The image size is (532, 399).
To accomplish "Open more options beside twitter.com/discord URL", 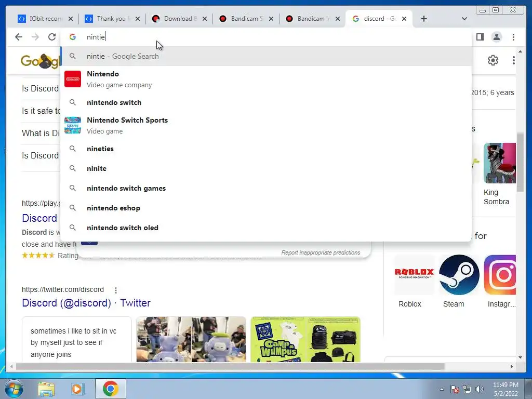I will [116, 290].
